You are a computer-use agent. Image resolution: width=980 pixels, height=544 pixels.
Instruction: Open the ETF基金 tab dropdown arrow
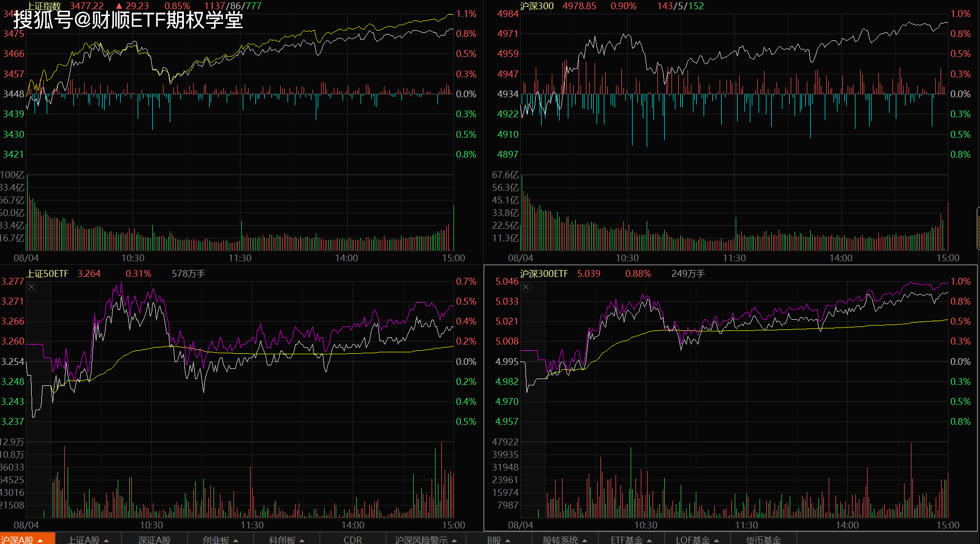click(649, 541)
